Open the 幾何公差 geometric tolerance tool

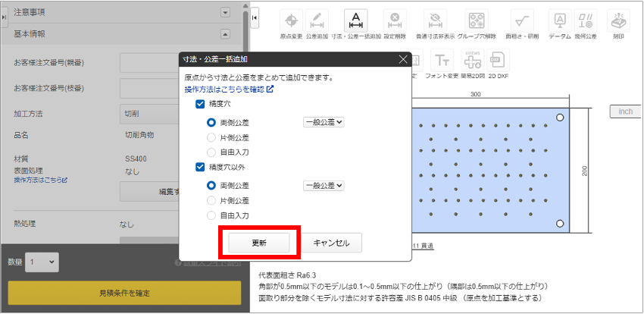coord(586,20)
